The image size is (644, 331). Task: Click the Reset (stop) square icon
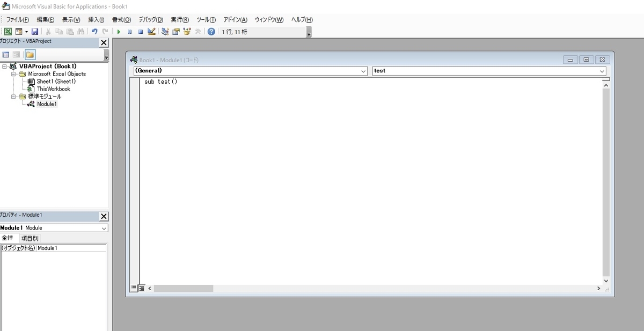(140, 32)
